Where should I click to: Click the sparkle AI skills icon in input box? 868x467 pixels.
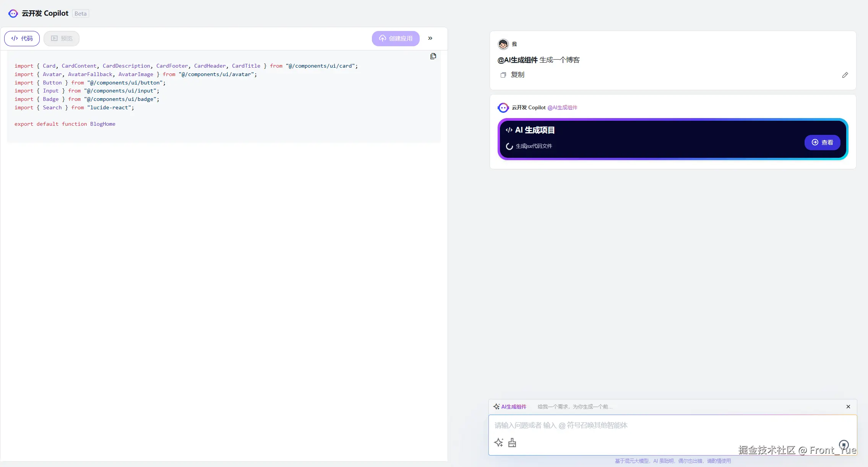tap(498, 443)
